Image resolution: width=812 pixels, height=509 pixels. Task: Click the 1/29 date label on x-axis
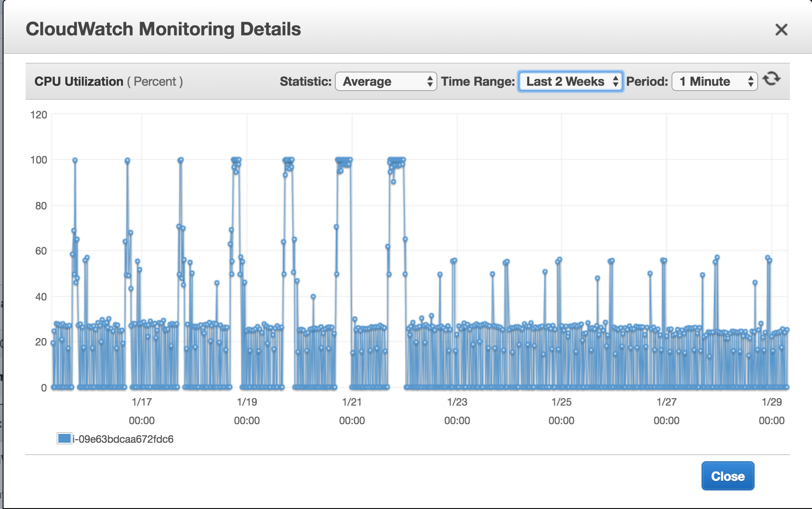tap(772, 402)
